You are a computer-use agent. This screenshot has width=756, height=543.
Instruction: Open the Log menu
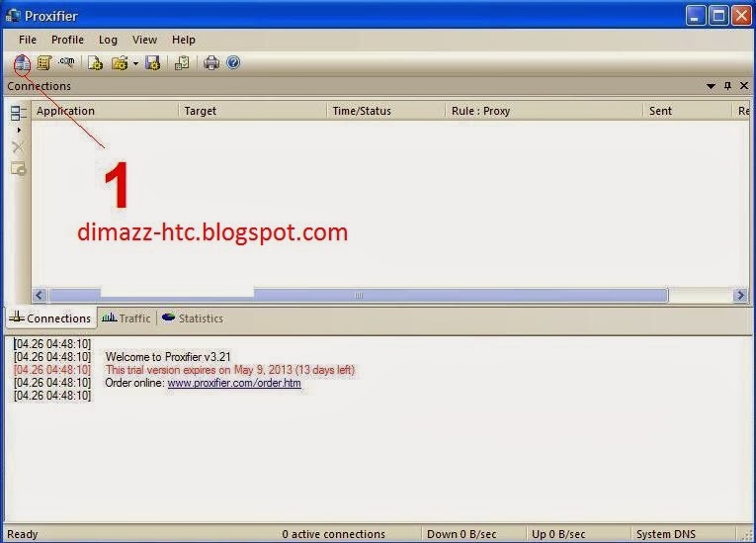[108, 40]
